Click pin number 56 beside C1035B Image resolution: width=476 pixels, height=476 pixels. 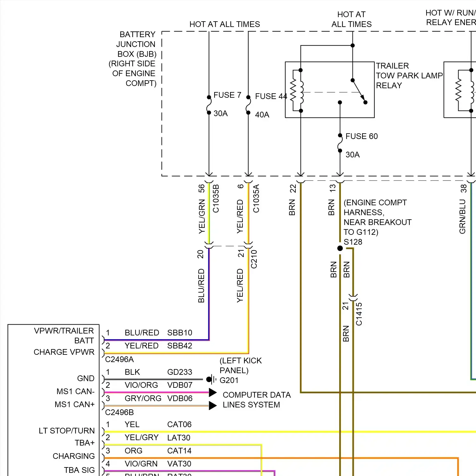(x=202, y=188)
